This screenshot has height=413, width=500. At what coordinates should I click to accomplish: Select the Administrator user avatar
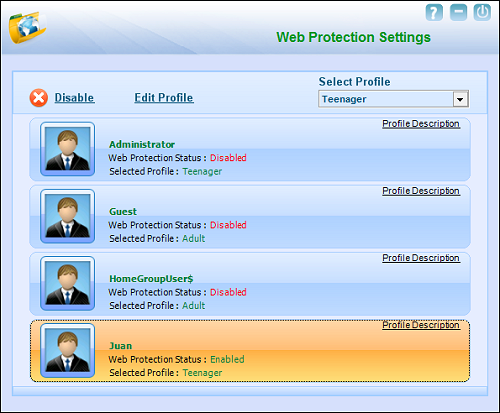click(x=68, y=149)
